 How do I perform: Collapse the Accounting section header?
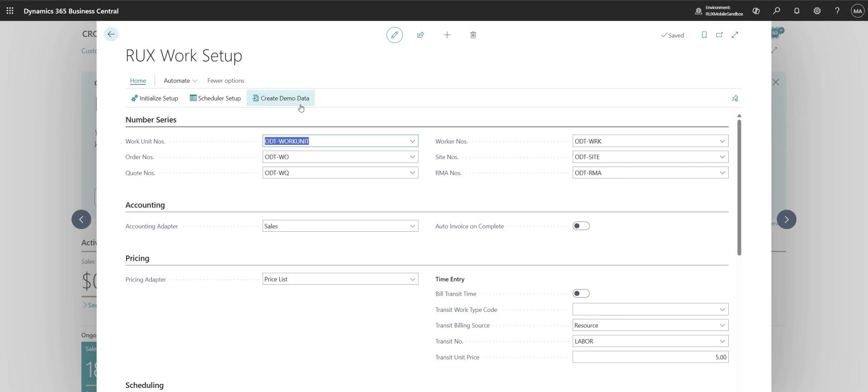[145, 205]
